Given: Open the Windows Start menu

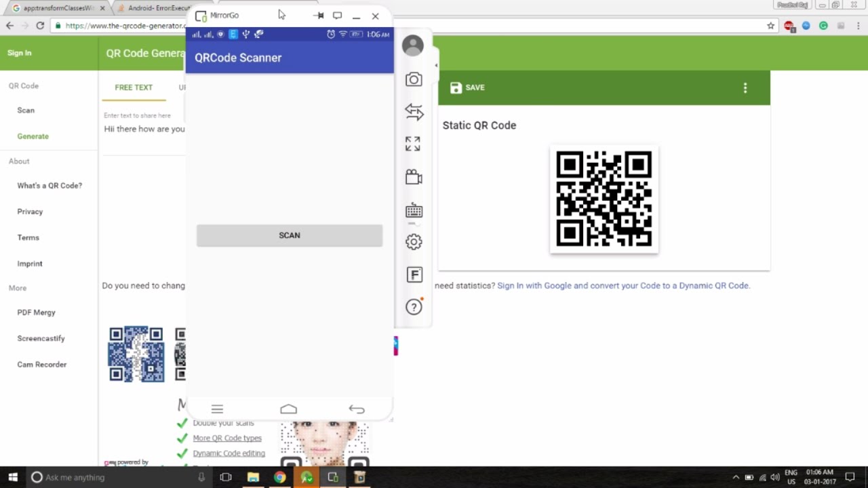Looking at the screenshot, I should tap(12, 477).
